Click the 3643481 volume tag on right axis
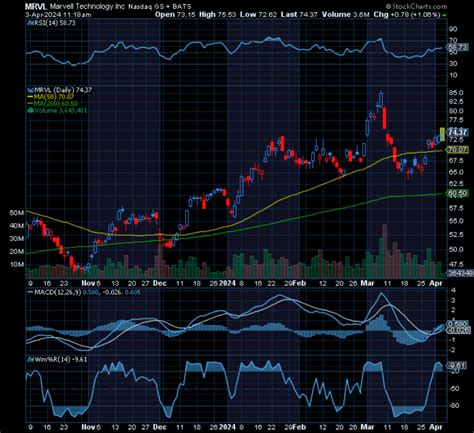The height and width of the screenshot is (433, 474). pyautogui.click(x=460, y=273)
